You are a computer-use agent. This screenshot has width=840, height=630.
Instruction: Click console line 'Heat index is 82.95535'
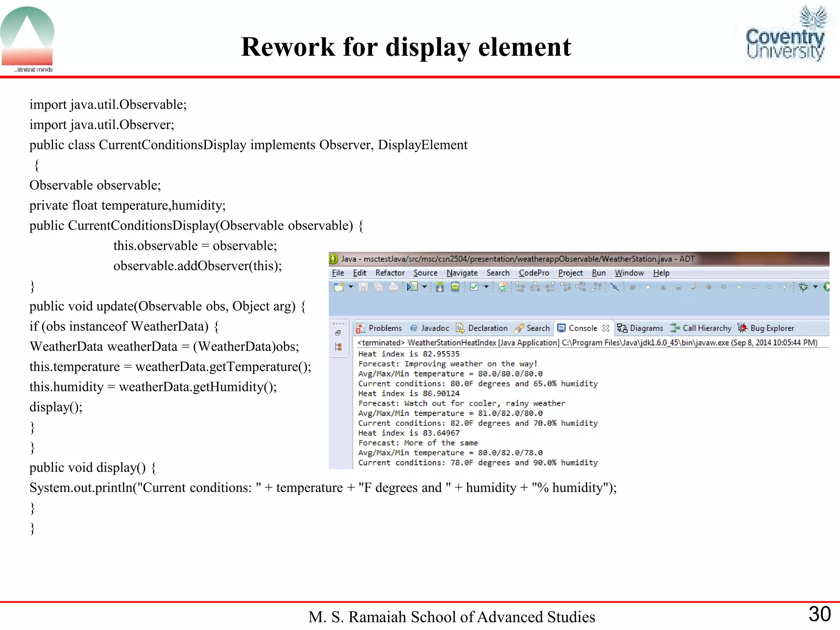pyautogui.click(x=409, y=354)
